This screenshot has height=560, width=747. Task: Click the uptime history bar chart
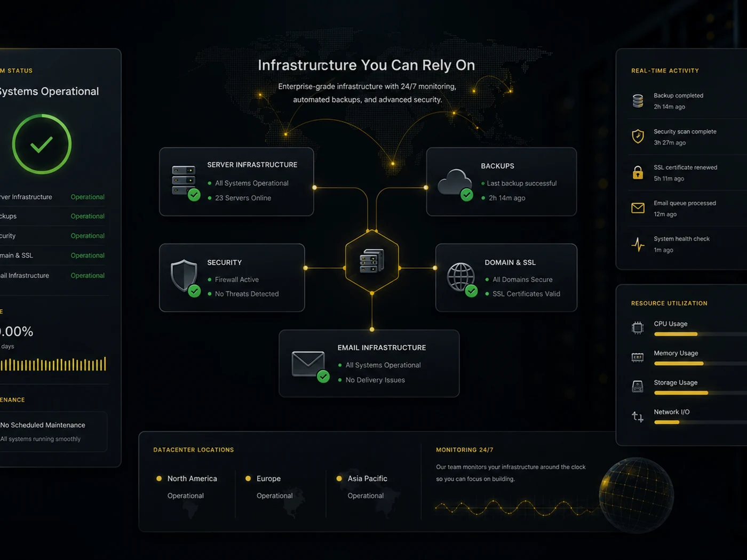[53, 364]
